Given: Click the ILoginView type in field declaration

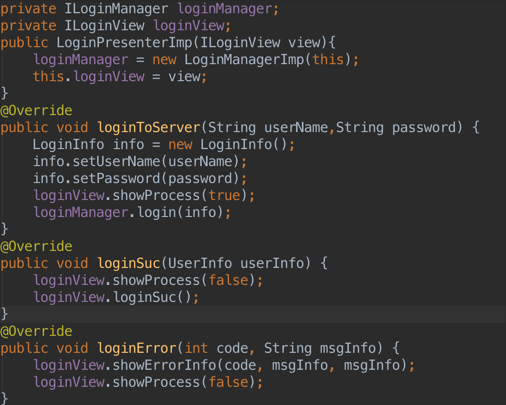Looking at the screenshot, I should 105,26.
